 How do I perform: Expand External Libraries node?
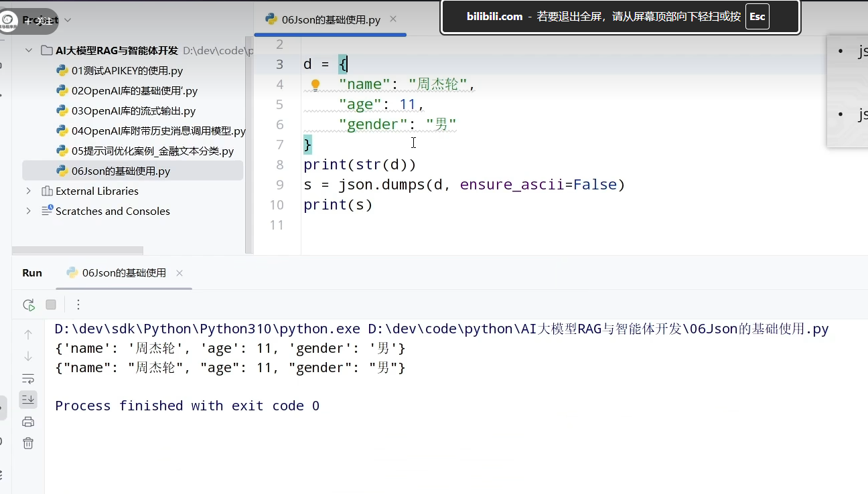click(29, 191)
